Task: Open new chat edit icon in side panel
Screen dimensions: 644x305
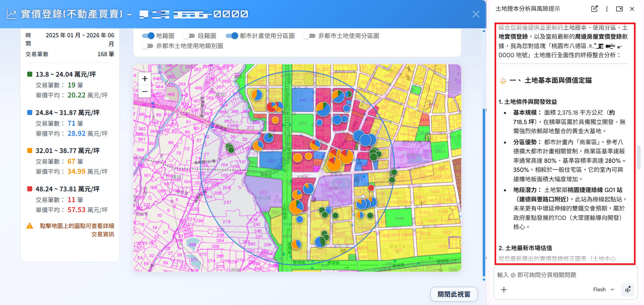Action: point(594,9)
